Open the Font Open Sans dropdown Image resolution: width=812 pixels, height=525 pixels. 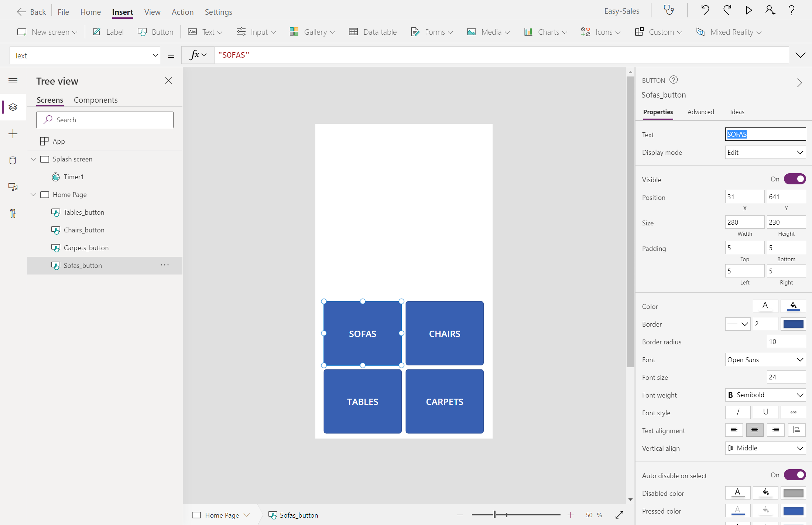tap(765, 360)
